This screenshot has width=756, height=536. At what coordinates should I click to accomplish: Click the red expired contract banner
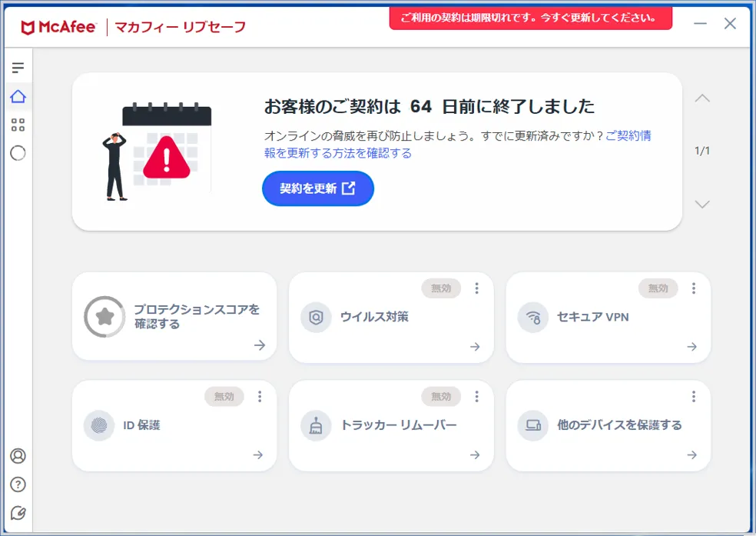point(531,18)
